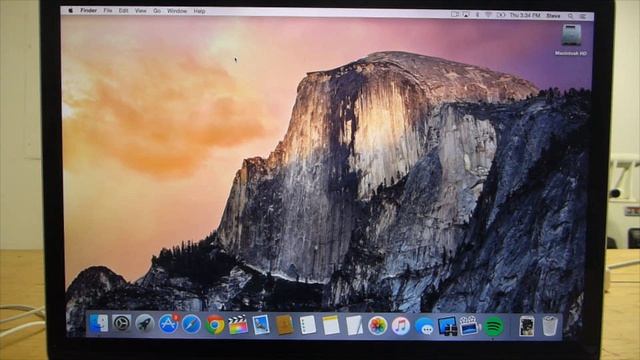Open the Help menu
The width and height of the screenshot is (640, 360).
199,11
